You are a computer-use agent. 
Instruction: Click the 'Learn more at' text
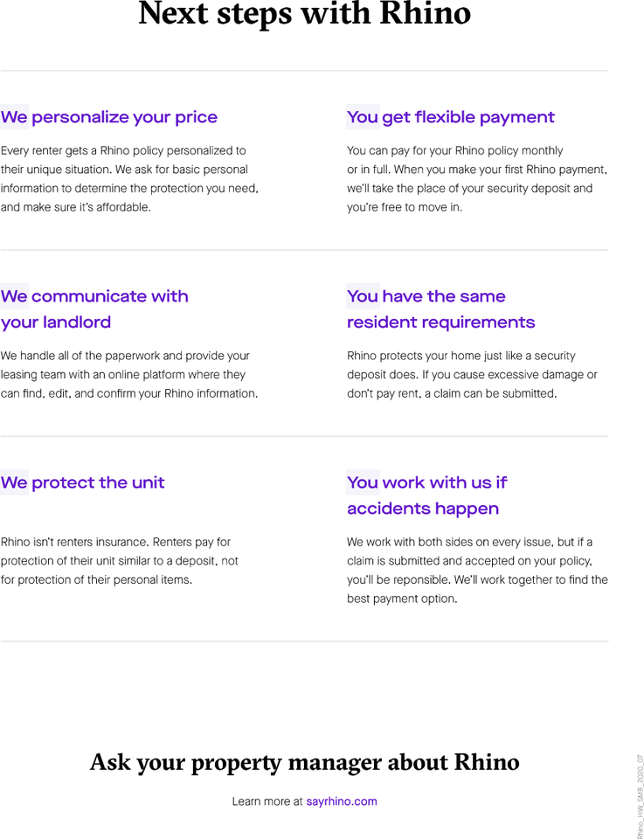[x=267, y=801]
